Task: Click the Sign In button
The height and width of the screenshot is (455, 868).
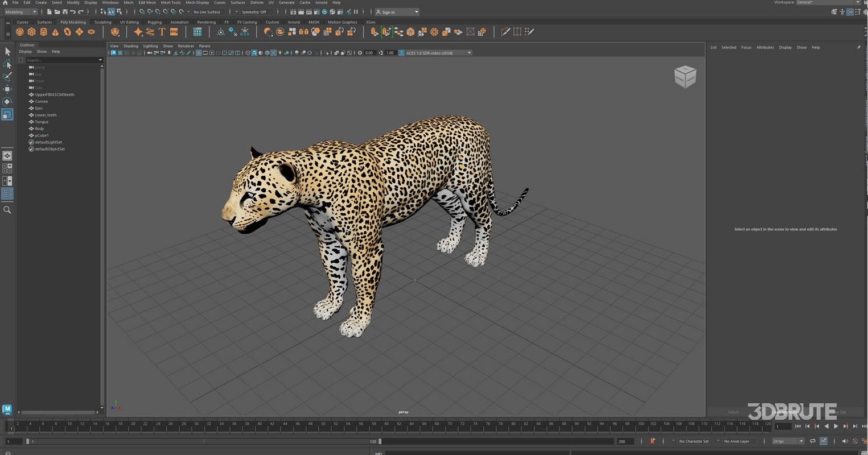Action: tap(393, 11)
